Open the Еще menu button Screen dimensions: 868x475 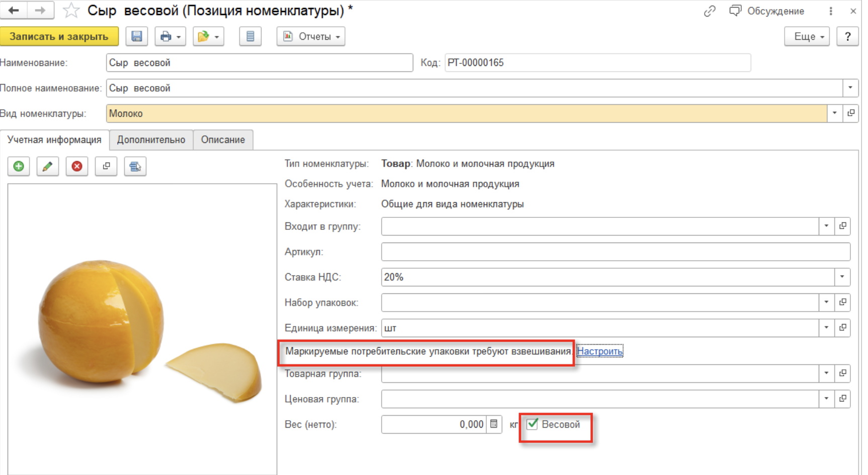pyautogui.click(x=807, y=36)
